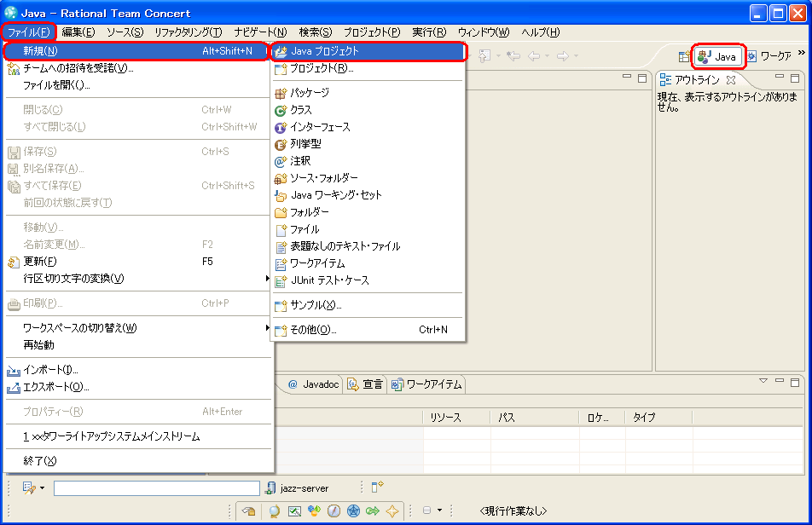Image resolution: width=812 pixels, height=525 pixels.
Task: Create a new ワークアイテム from the submenu
Action: pos(368,263)
